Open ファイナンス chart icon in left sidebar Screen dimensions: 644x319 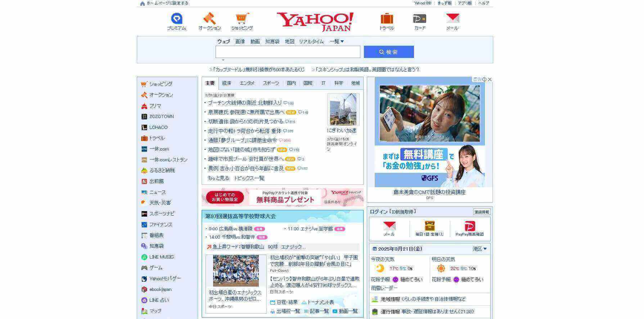[x=144, y=225]
